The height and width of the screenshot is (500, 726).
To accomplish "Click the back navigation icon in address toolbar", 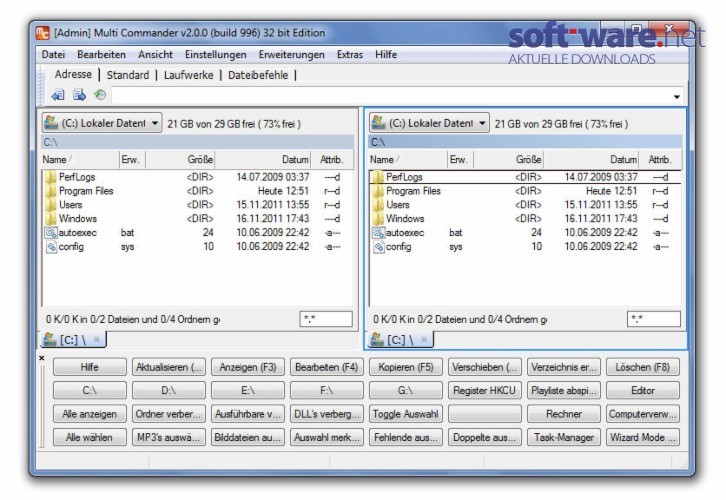I will (x=58, y=95).
